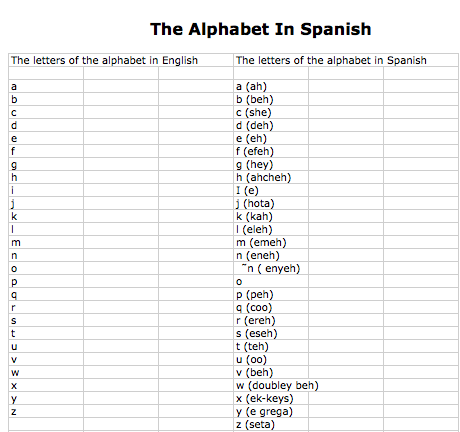Select the cell containing 'a (ah)'
The height and width of the screenshot is (432, 460).
[271, 86]
